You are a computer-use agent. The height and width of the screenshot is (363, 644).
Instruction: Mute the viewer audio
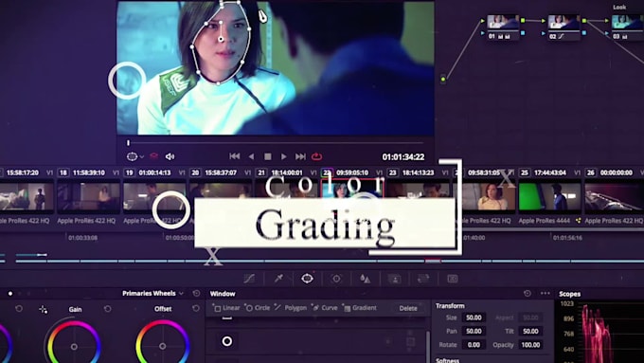170,156
